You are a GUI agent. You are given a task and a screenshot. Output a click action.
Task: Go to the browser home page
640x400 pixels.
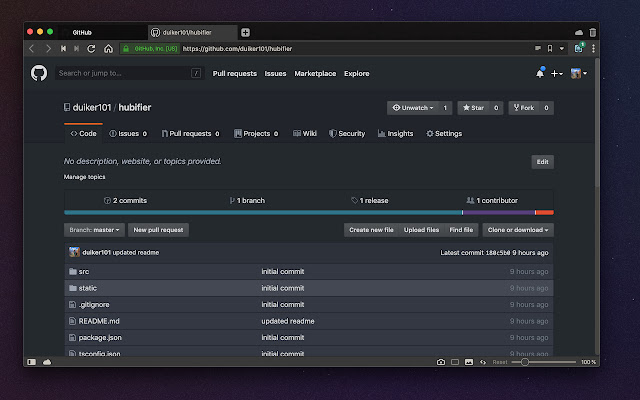click(108, 49)
